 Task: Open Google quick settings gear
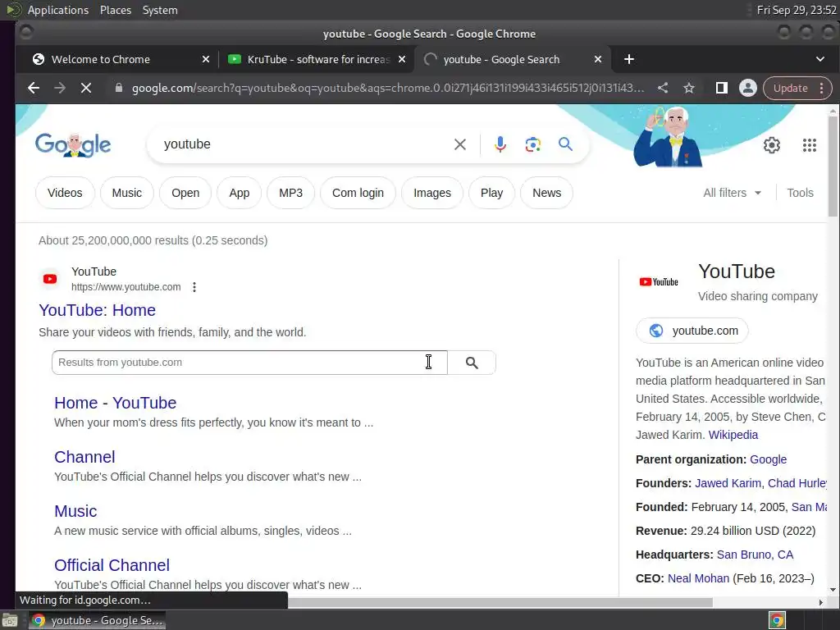pyautogui.click(x=771, y=144)
